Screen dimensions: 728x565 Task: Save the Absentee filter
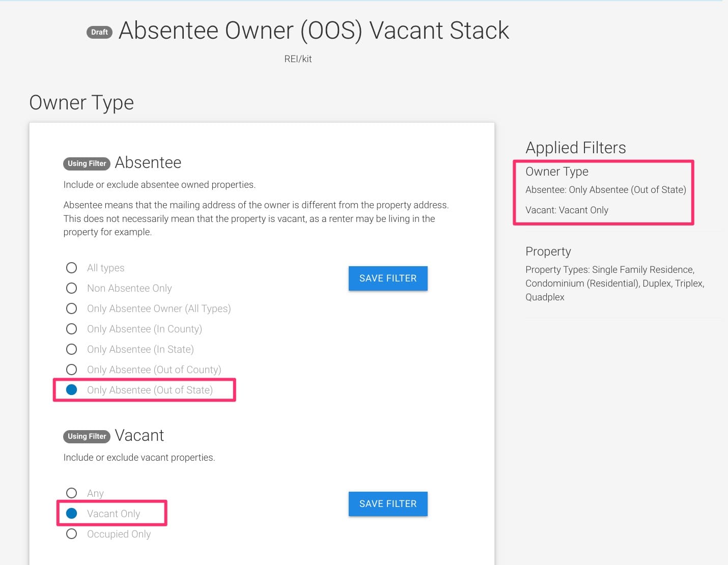tap(387, 278)
